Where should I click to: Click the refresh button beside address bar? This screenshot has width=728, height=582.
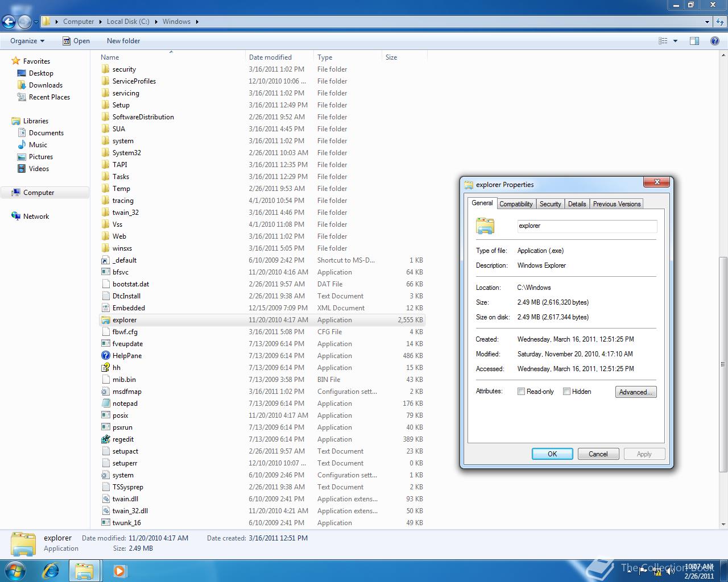point(721,22)
